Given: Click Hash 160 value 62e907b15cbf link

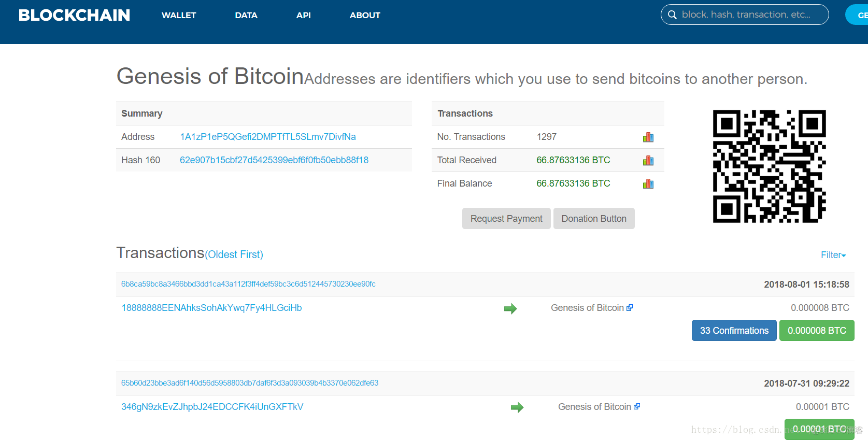Looking at the screenshot, I should 274,160.
